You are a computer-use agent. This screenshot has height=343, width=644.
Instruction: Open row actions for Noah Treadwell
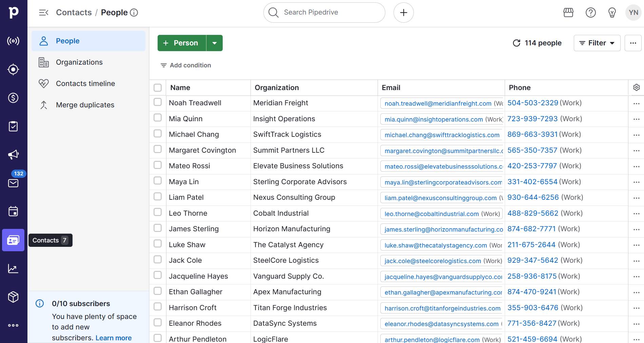point(637,103)
